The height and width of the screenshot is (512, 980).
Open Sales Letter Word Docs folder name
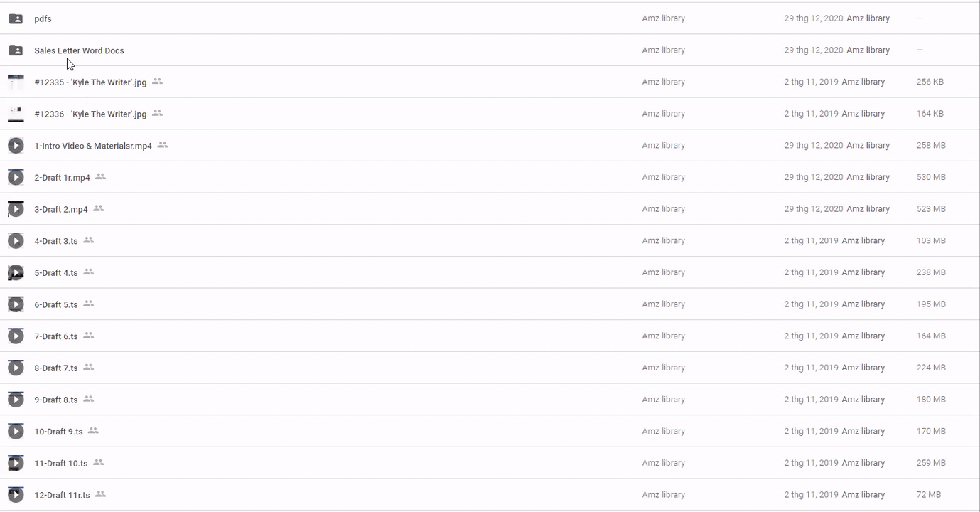click(79, 51)
